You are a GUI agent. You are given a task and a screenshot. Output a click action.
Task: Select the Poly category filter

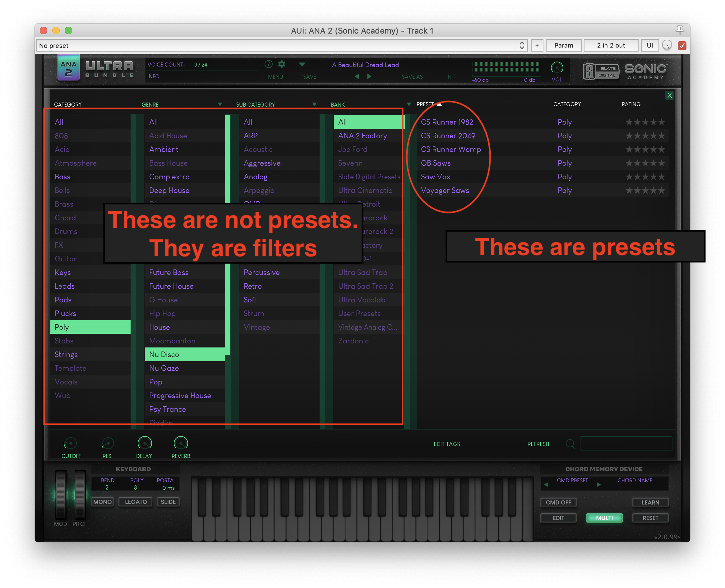pos(90,327)
